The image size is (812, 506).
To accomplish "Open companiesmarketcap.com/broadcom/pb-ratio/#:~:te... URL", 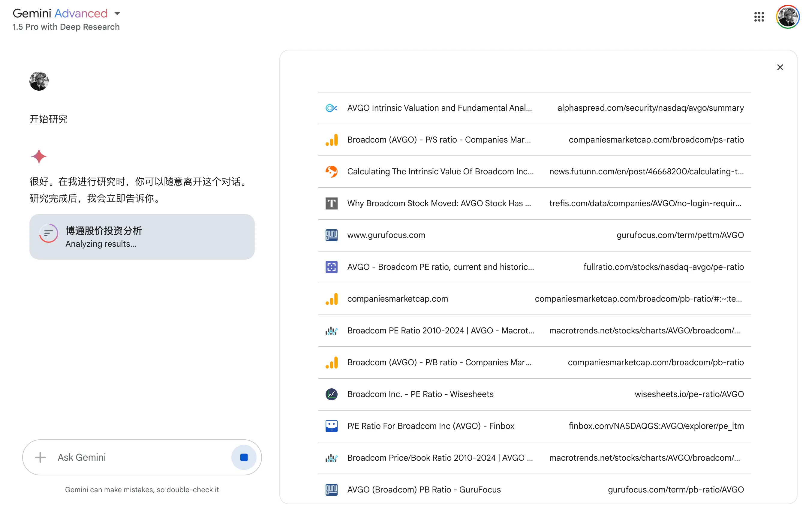I will [638, 299].
